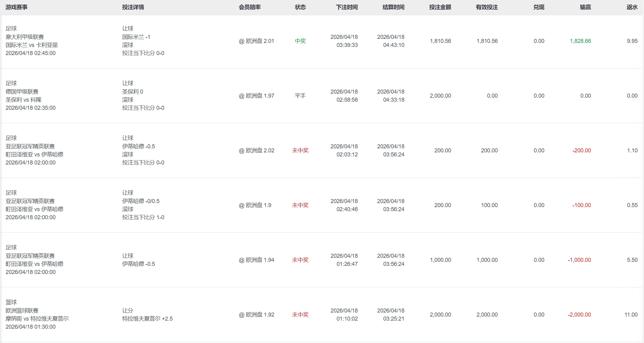Click the 平手 status text

[x=300, y=96]
